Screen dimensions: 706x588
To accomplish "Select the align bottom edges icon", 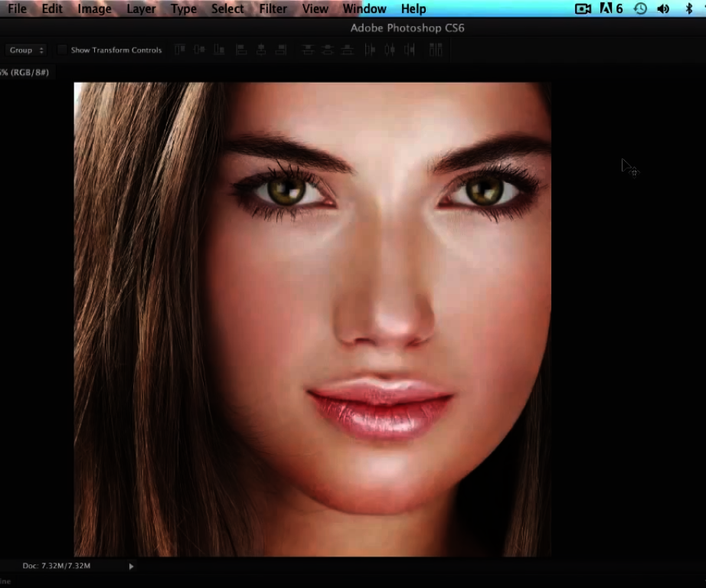I will point(219,49).
